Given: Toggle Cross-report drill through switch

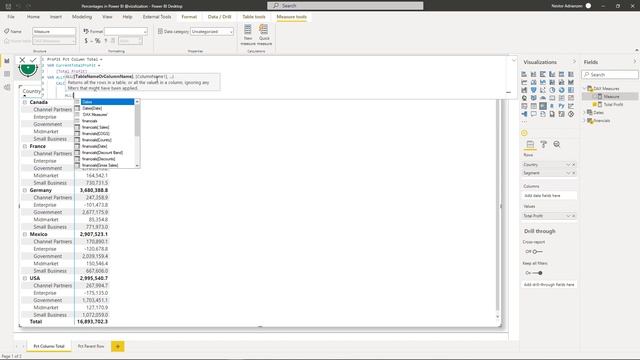Looking at the screenshot, I should (537, 252).
